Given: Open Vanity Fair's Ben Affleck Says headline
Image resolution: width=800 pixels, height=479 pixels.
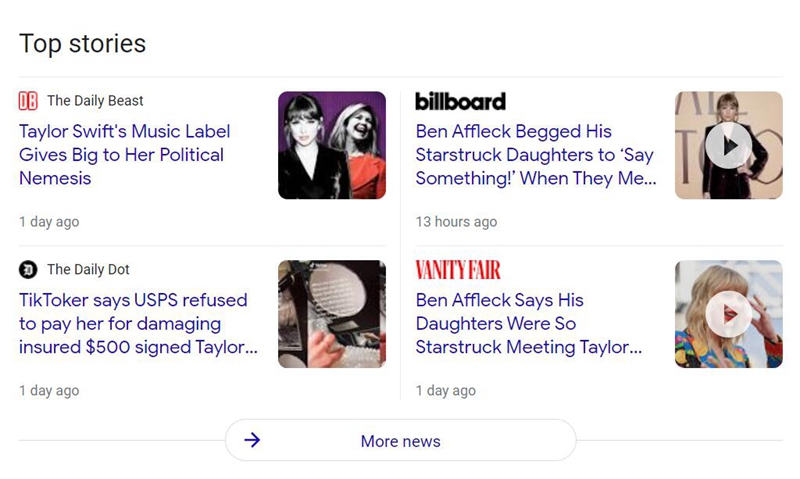Looking at the screenshot, I should [529, 323].
